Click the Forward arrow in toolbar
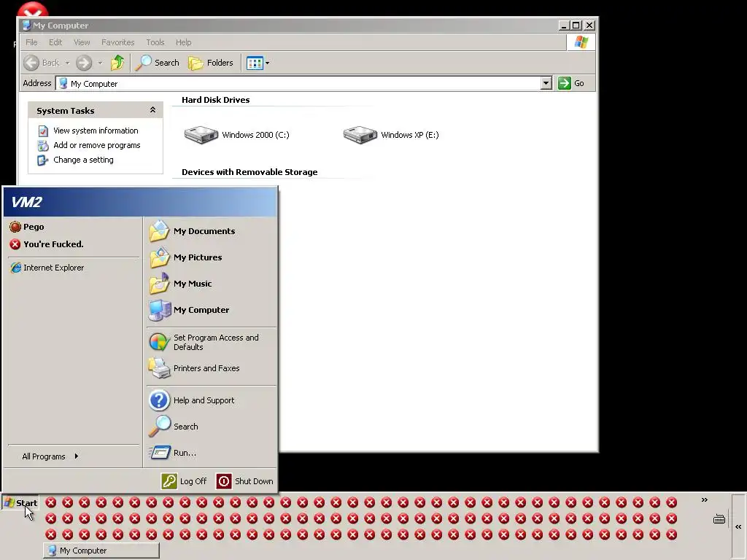Screen dimensions: 747x560 click(x=84, y=63)
